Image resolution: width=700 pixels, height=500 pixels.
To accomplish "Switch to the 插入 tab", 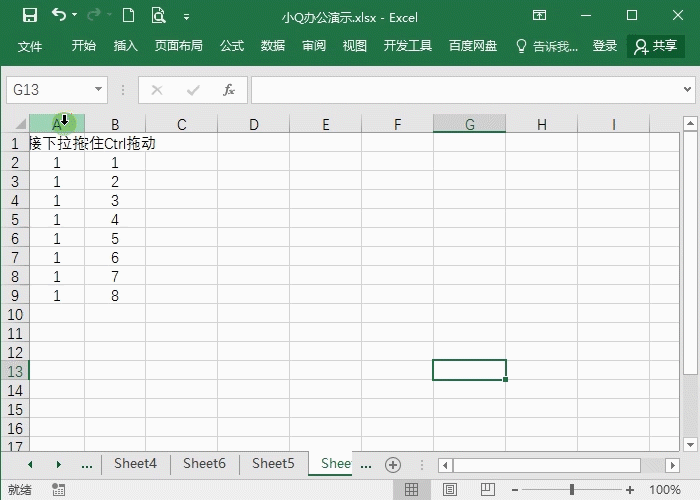I will (x=125, y=46).
